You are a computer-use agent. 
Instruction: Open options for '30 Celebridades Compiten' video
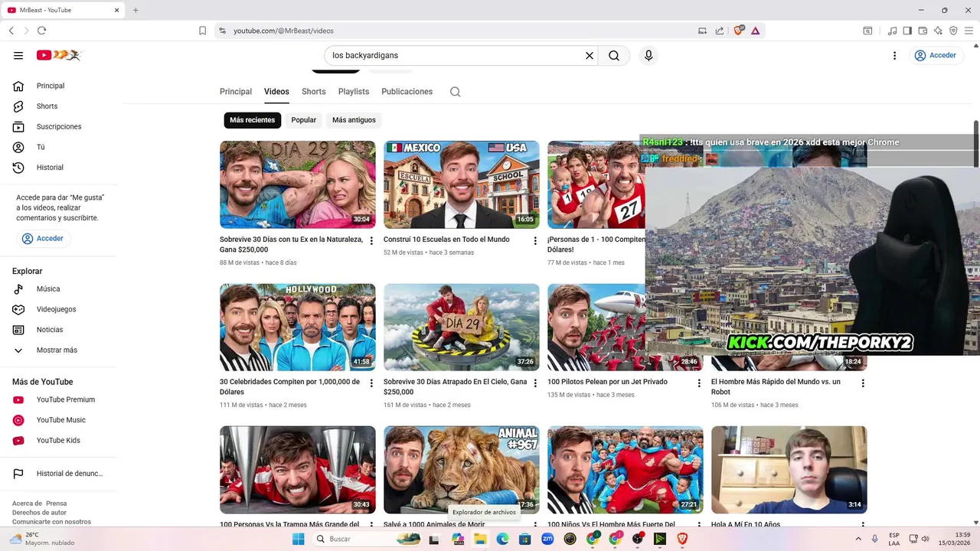371,383
